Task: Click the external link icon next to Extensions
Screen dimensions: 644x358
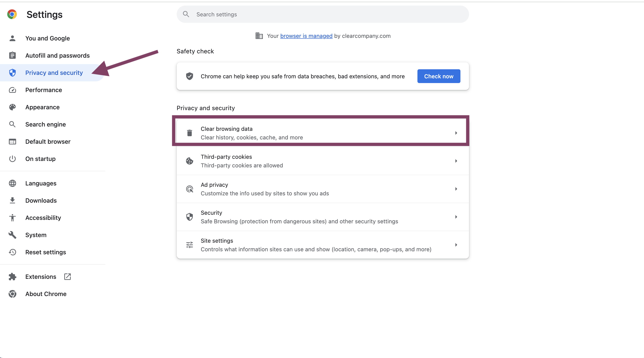Action: pos(67,277)
